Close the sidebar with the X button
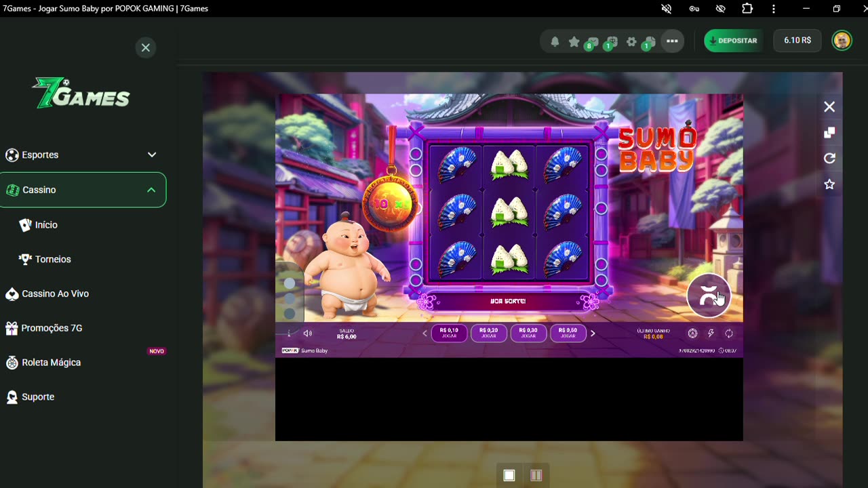Viewport: 868px width, 488px height. [x=145, y=47]
